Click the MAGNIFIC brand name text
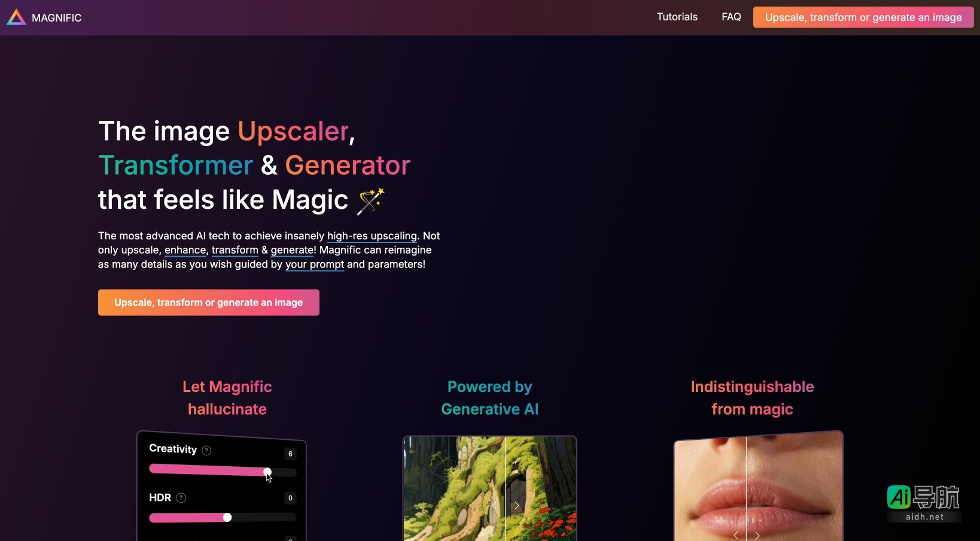Viewport: 980px width, 541px height. tap(57, 18)
